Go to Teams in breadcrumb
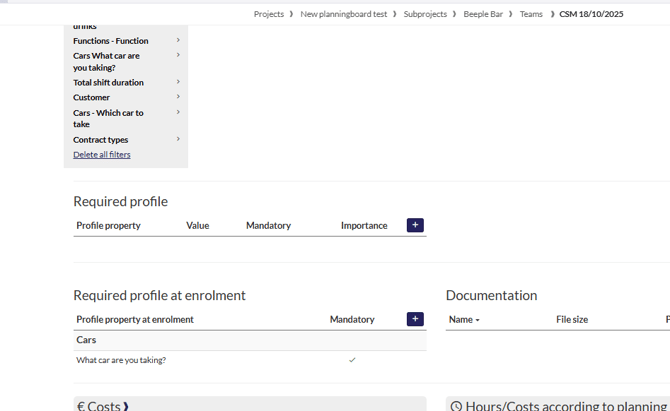The width and height of the screenshot is (670, 411). click(x=531, y=14)
